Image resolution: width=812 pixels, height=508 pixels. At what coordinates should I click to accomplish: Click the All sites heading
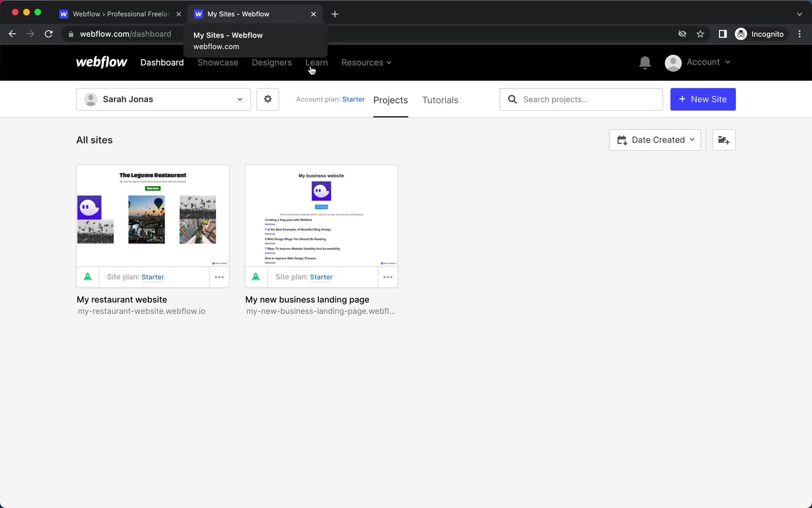[x=94, y=140]
